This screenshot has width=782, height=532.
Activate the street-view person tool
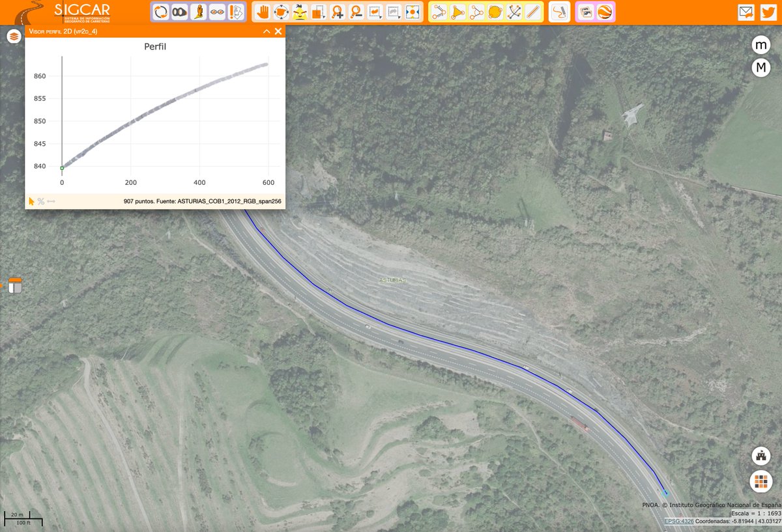pos(198,12)
